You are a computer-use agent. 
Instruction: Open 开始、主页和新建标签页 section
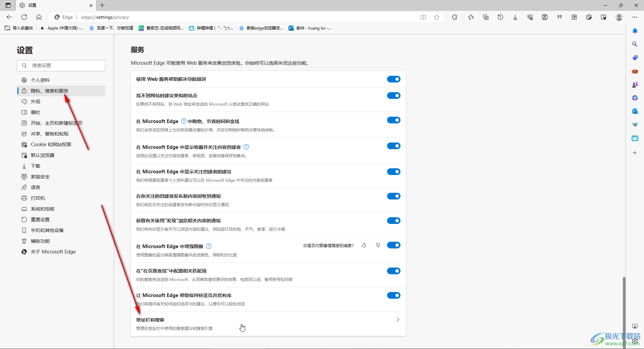61,123
